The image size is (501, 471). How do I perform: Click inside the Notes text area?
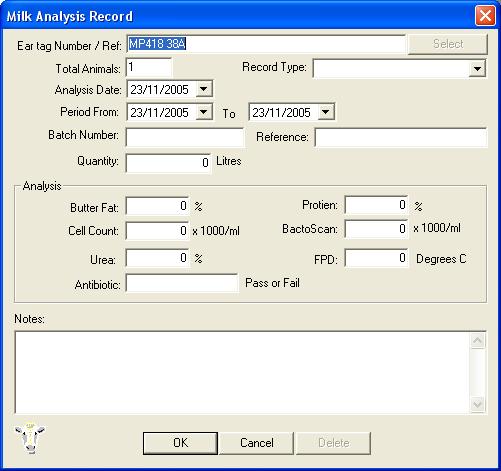[x=243, y=372]
